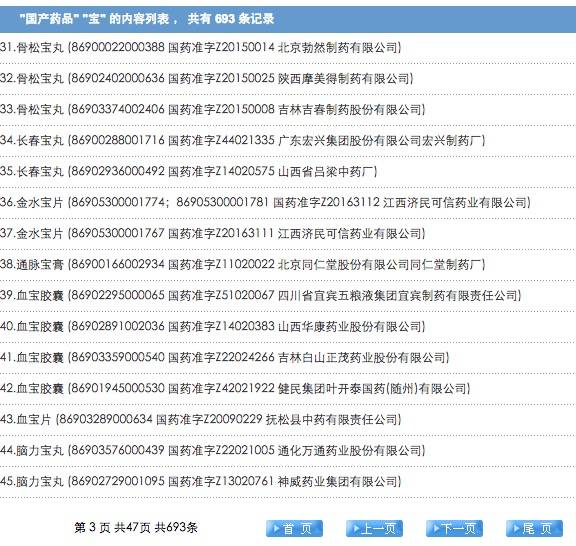This screenshot has width=576, height=546.
Task: Open entry 40 血宝胶囊 山西华康药业
Action: pos(213,326)
